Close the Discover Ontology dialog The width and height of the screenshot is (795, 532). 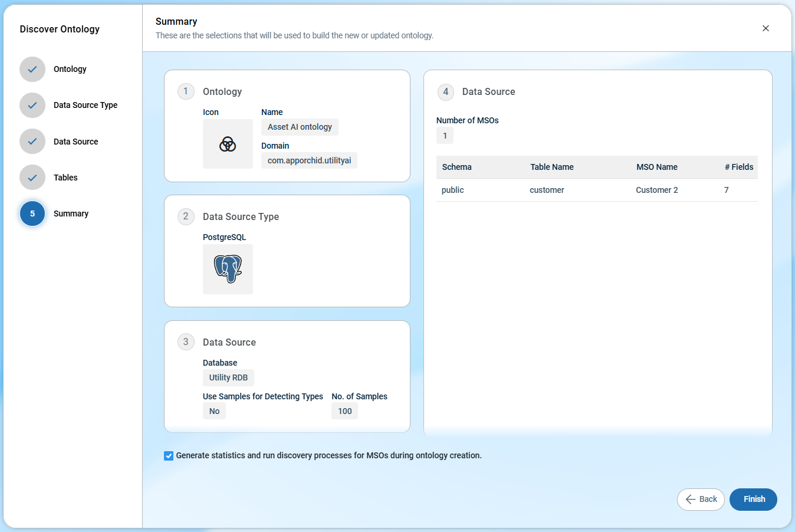[766, 28]
